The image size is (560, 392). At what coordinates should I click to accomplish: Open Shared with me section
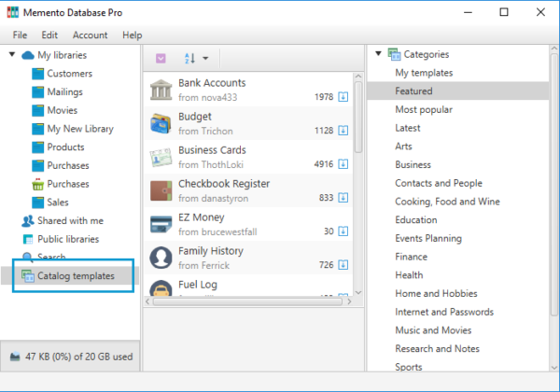tap(70, 221)
